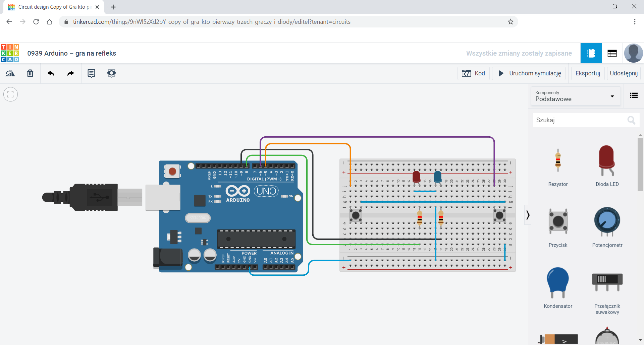Click the Circuit design browser tab
Screen dimensions: 644x345
pyautogui.click(x=54, y=7)
